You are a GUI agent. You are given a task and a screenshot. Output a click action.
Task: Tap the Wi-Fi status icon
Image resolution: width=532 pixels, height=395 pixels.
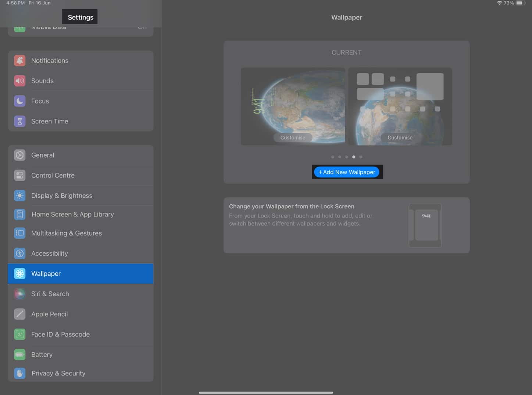[499, 3]
